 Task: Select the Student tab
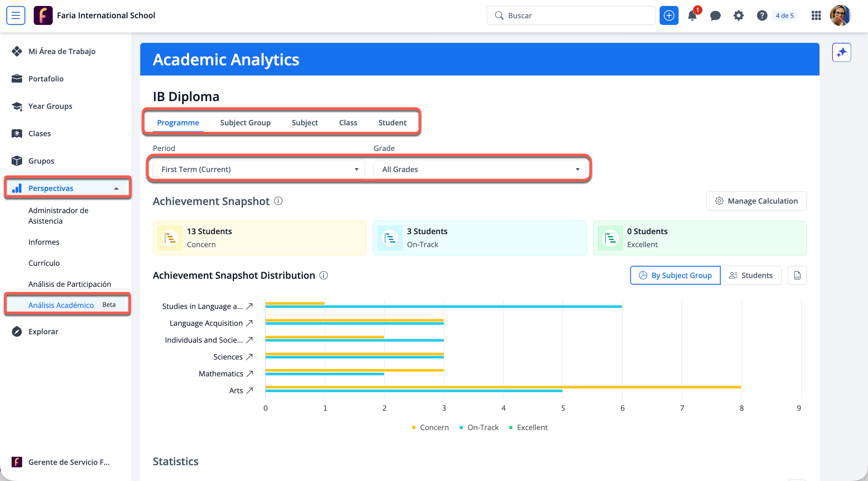(x=392, y=123)
